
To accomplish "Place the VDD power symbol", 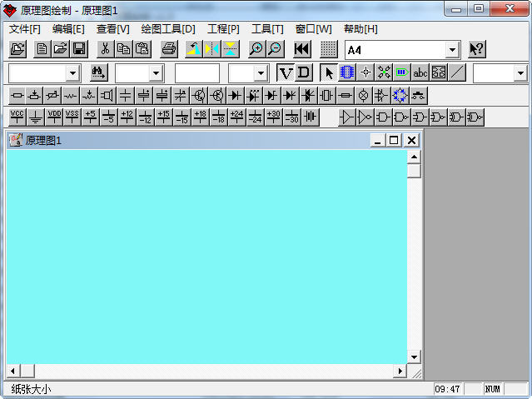I will pyautogui.click(x=54, y=117).
